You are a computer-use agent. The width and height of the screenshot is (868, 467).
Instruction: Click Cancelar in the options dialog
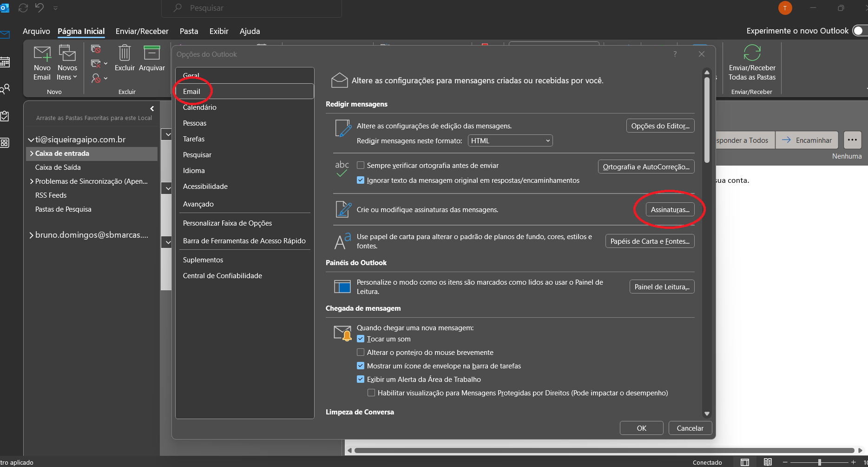(x=690, y=428)
